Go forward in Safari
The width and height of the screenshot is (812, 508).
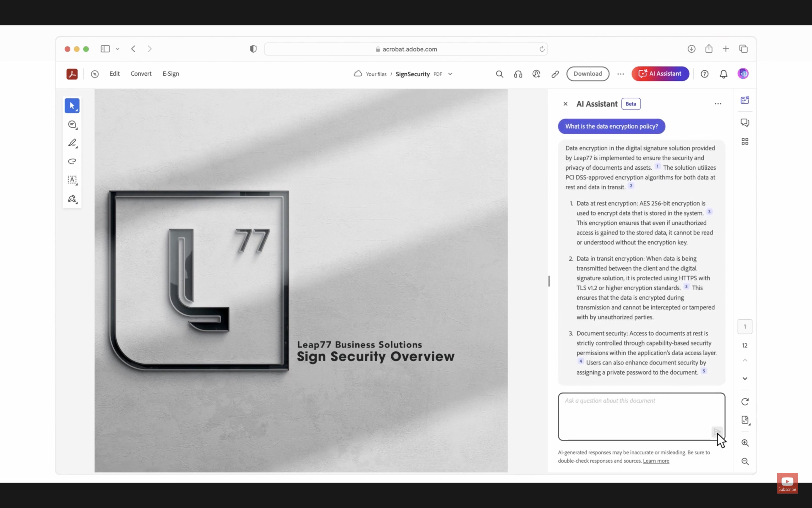coord(150,49)
